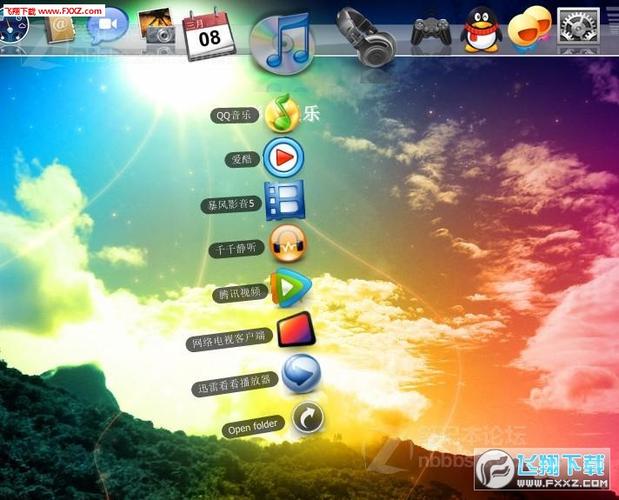This screenshot has height=500, width=619.
Task: Click the iTunes music note dock icon
Action: pos(282,43)
